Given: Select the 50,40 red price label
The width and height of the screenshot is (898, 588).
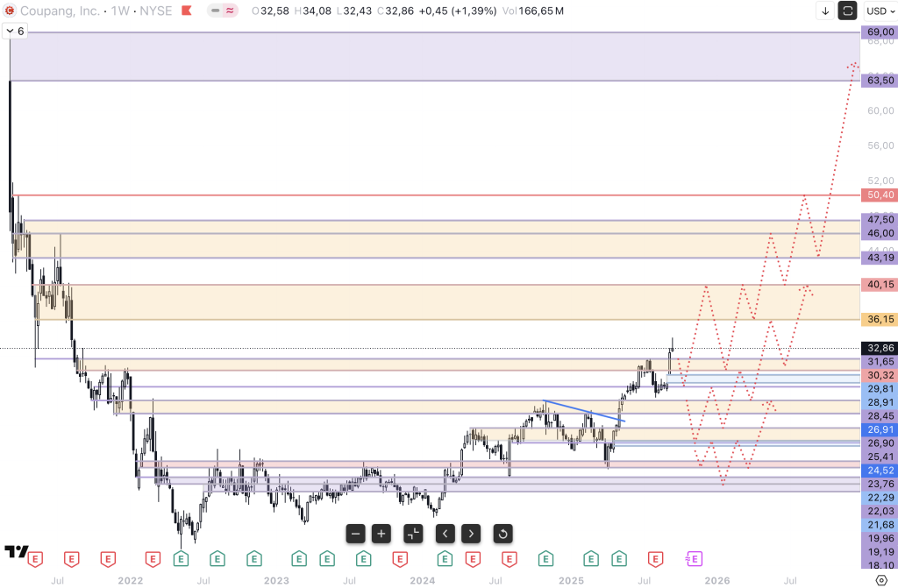Looking at the screenshot, I should 878,195.
